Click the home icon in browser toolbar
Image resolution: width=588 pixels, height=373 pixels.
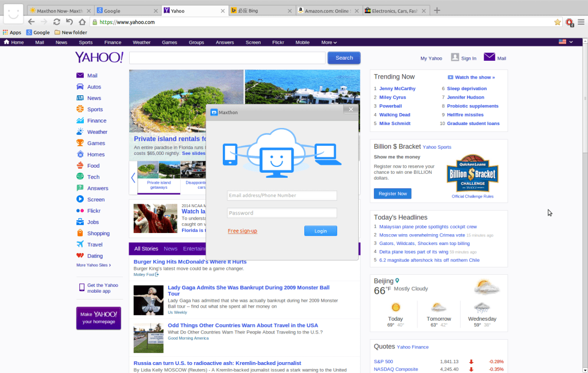[82, 22]
